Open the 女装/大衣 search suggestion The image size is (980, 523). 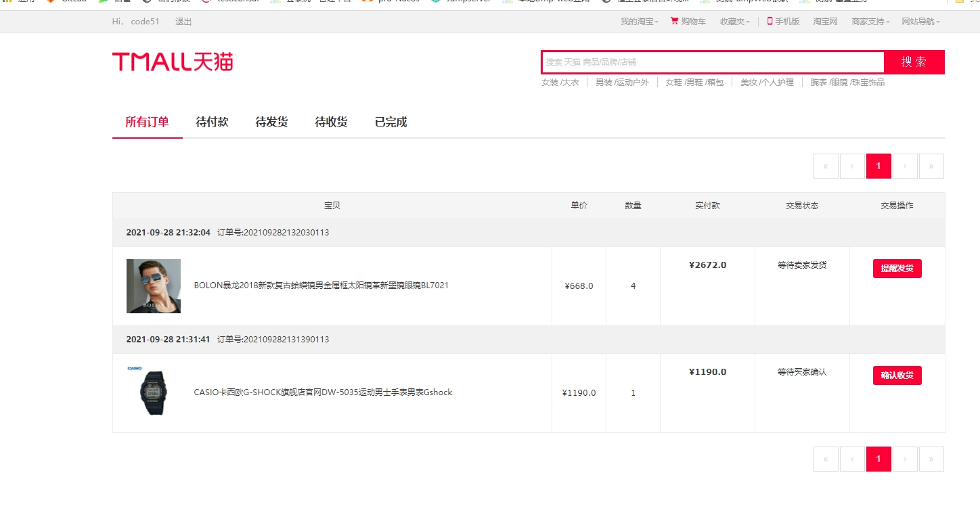(x=560, y=83)
